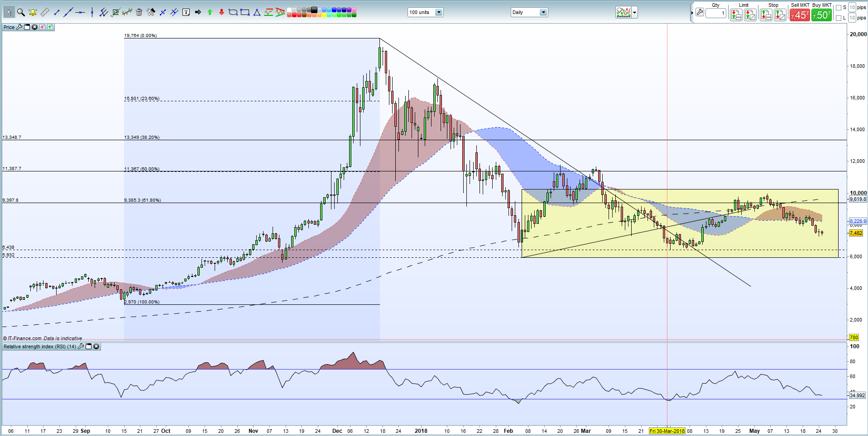Insert a black right arrow marker
868x436 pixels.
click(198, 12)
